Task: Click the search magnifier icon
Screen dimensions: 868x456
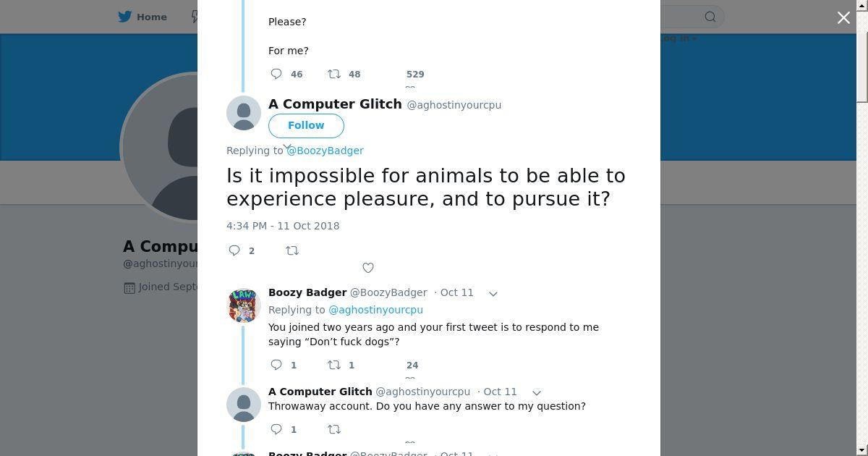Action: tap(710, 17)
